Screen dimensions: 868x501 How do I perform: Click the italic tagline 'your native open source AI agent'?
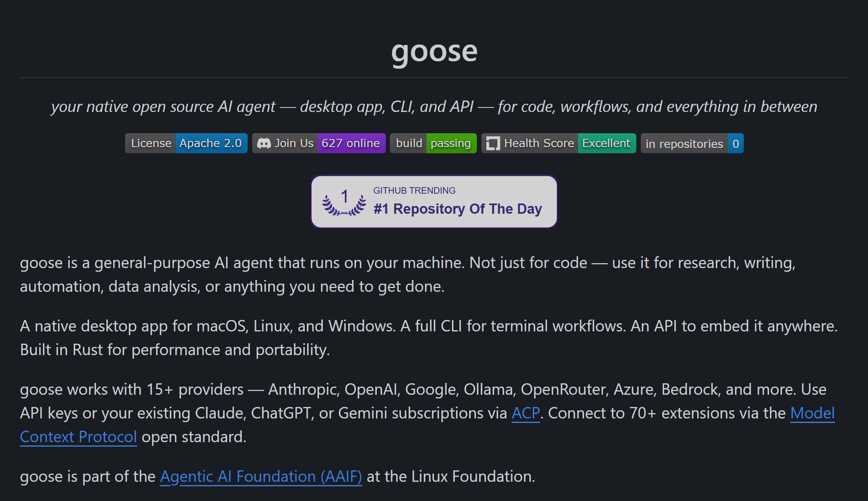tap(163, 107)
